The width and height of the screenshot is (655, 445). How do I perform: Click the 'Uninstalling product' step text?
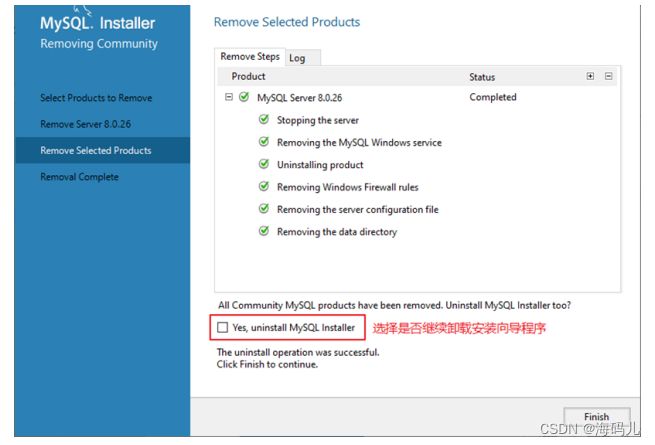click(320, 165)
